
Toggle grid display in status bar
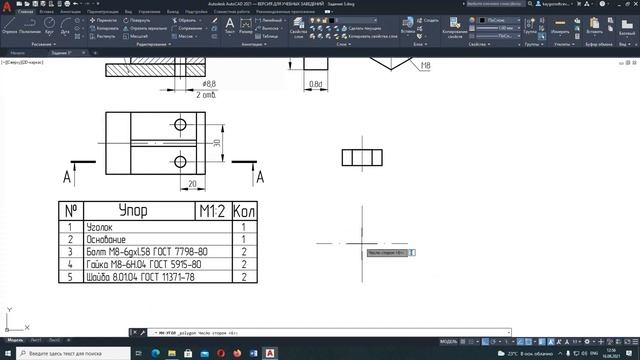463,342
